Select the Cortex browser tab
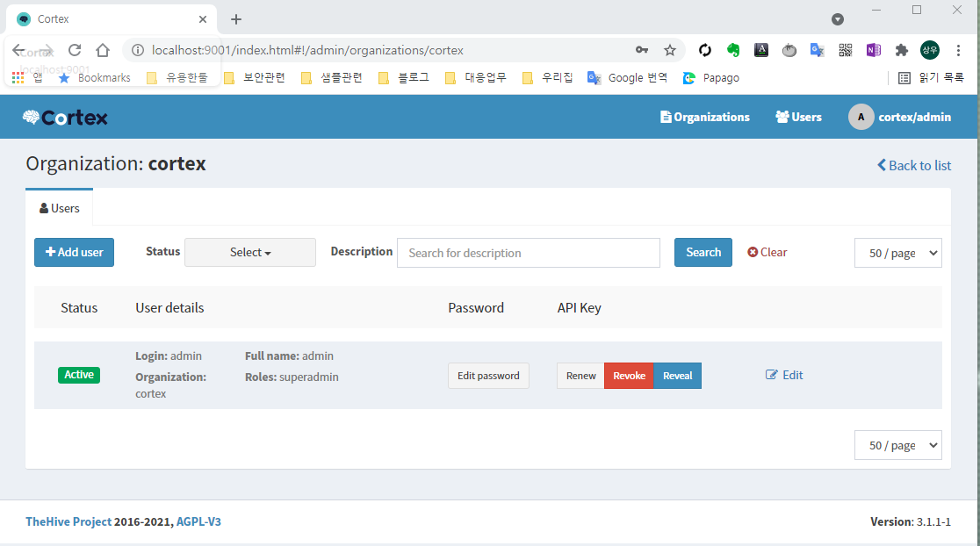Screen dimensions: 980x546 pos(112,19)
